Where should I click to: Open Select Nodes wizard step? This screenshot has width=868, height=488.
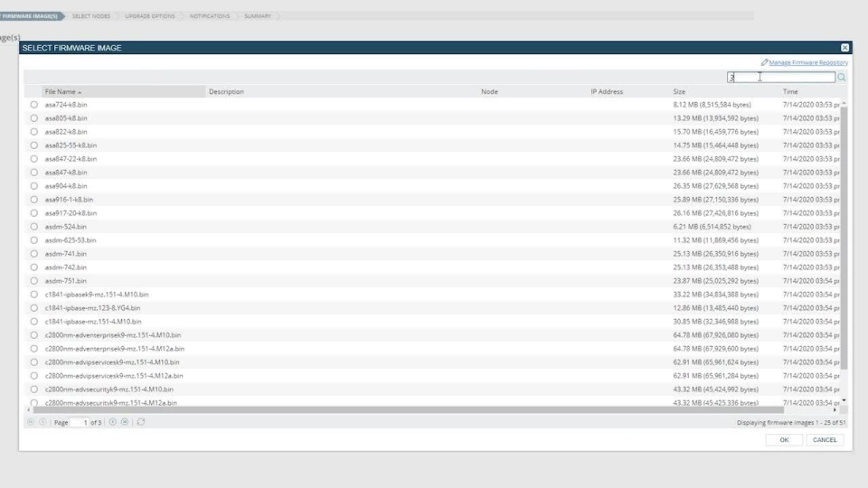(91, 16)
